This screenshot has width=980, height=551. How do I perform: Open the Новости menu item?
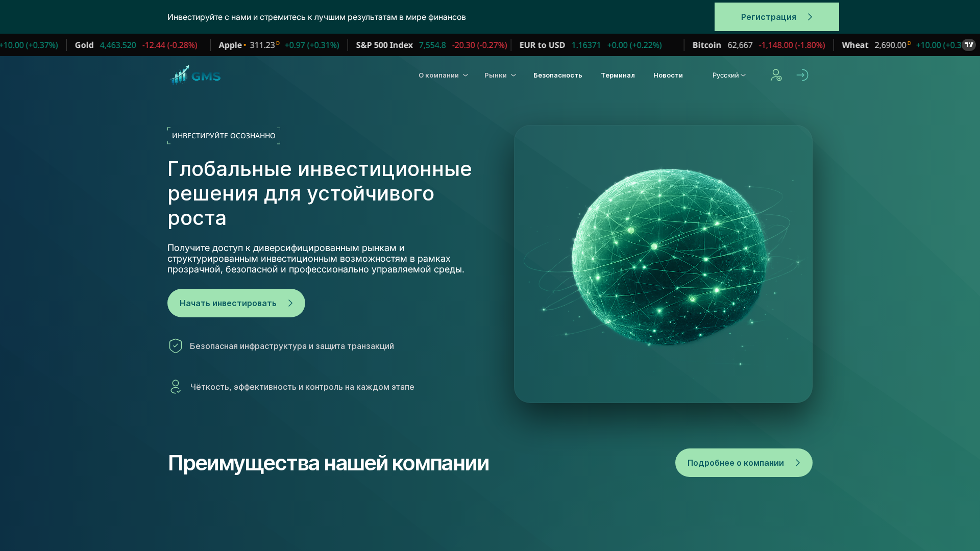(x=668, y=75)
